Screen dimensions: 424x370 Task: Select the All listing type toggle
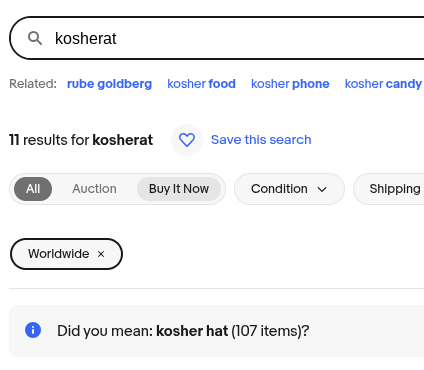tap(33, 189)
